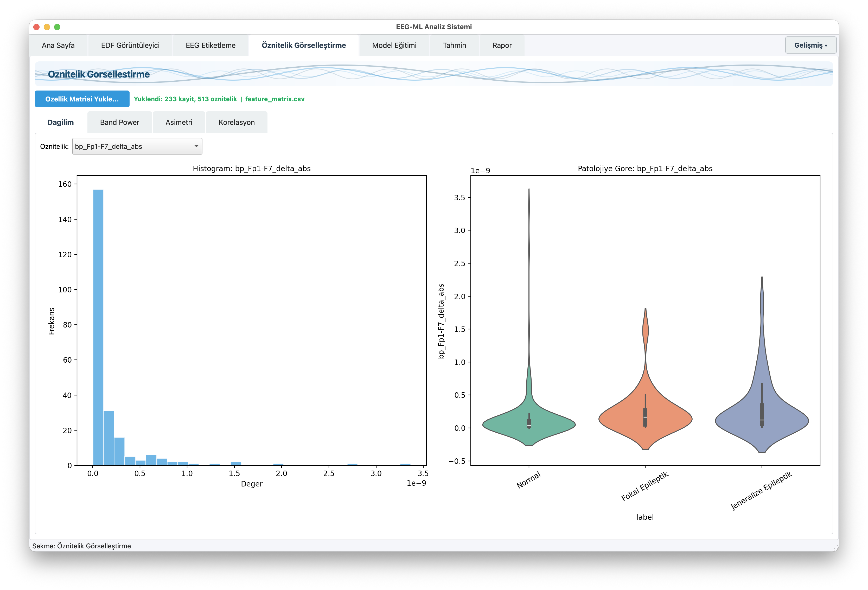Select the Dagilim sub-tab

click(x=61, y=123)
